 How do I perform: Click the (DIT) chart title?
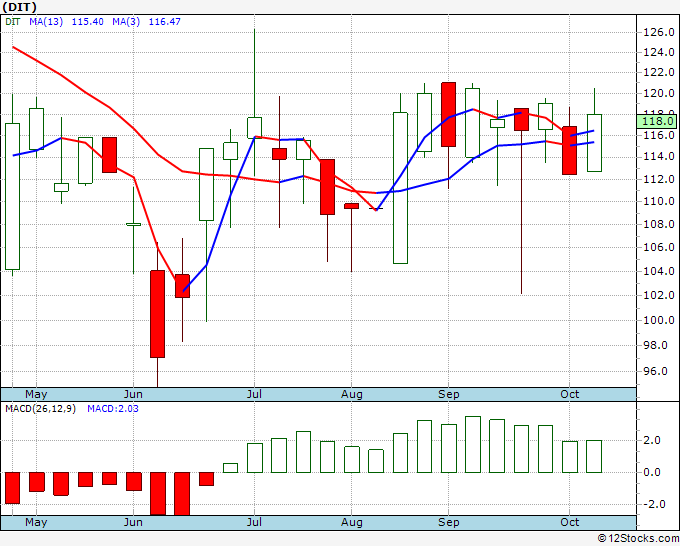pos(20,7)
